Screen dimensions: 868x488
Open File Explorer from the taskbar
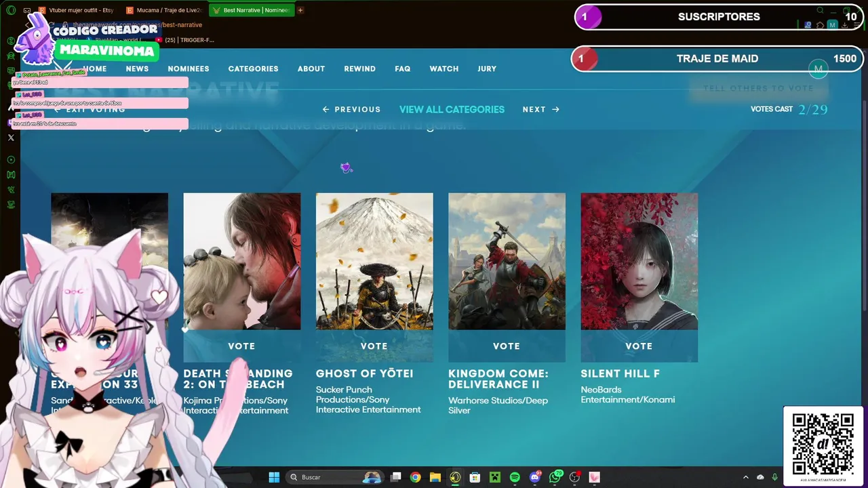point(435,477)
